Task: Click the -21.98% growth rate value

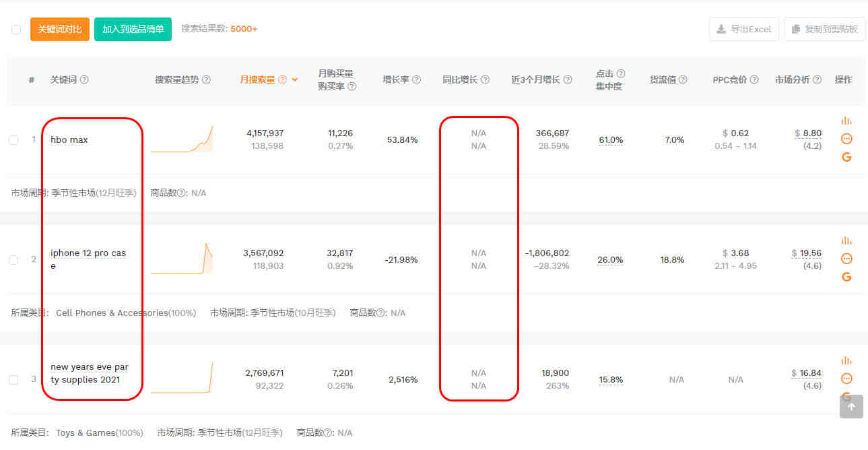Action: pos(401,260)
